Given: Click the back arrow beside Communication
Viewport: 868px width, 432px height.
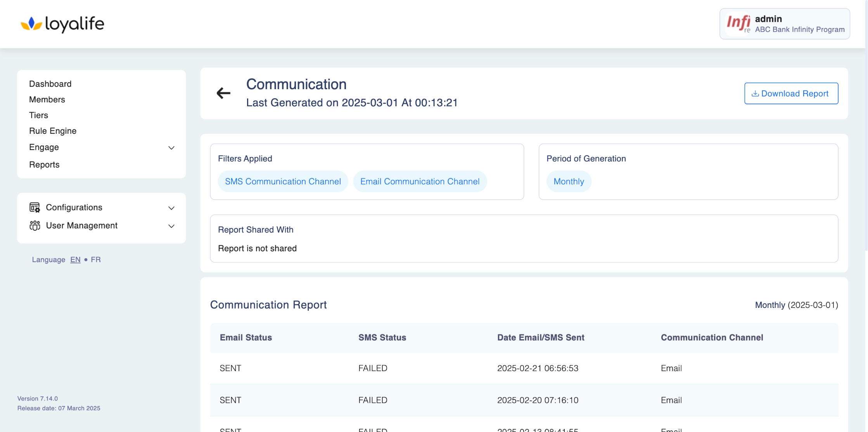Looking at the screenshot, I should tap(223, 93).
